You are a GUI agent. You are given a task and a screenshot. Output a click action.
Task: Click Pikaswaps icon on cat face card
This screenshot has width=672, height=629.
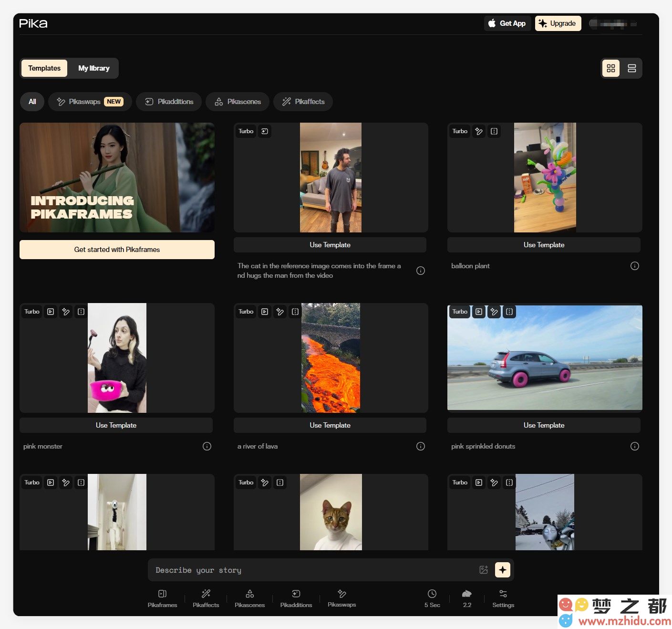[x=265, y=482]
